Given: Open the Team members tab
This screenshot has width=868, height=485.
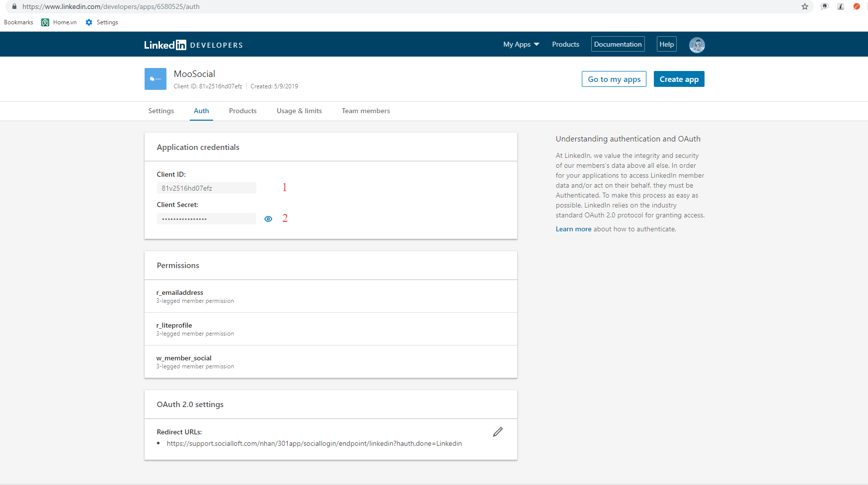Looking at the screenshot, I should 366,111.
